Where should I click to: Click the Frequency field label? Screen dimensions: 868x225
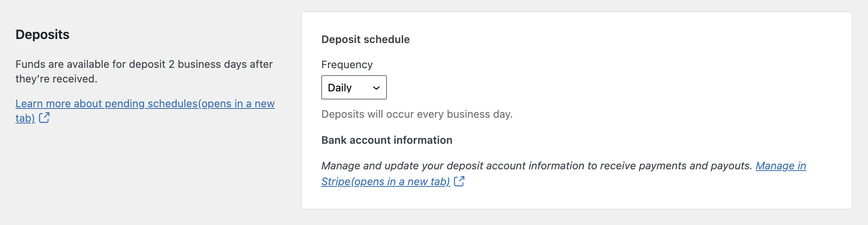tap(347, 65)
